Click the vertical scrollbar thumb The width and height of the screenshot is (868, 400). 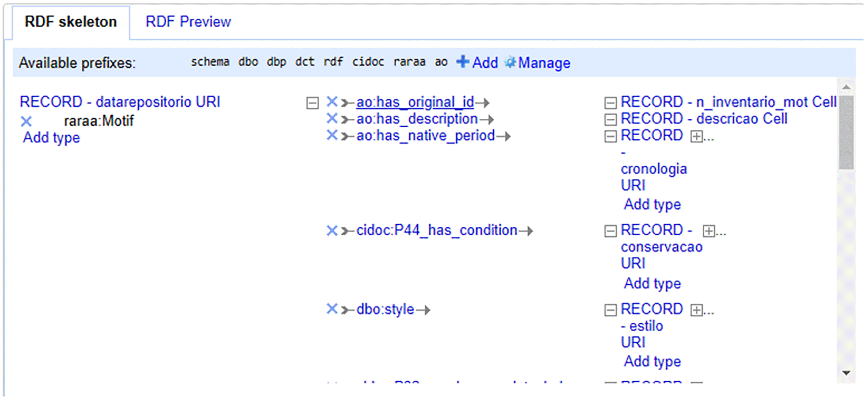click(846, 132)
